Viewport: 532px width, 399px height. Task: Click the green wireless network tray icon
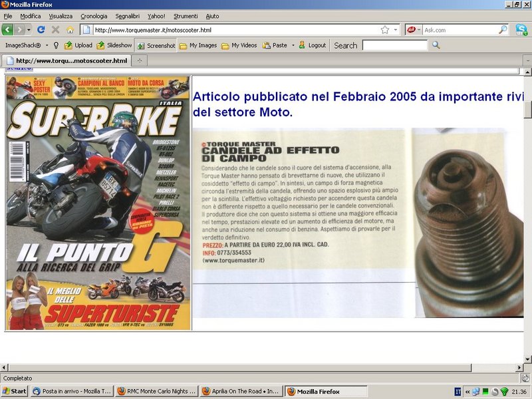(x=505, y=392)
